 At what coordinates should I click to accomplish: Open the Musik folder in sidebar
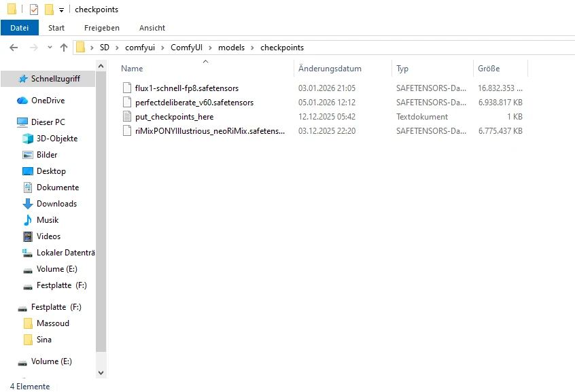coord(48,220)
